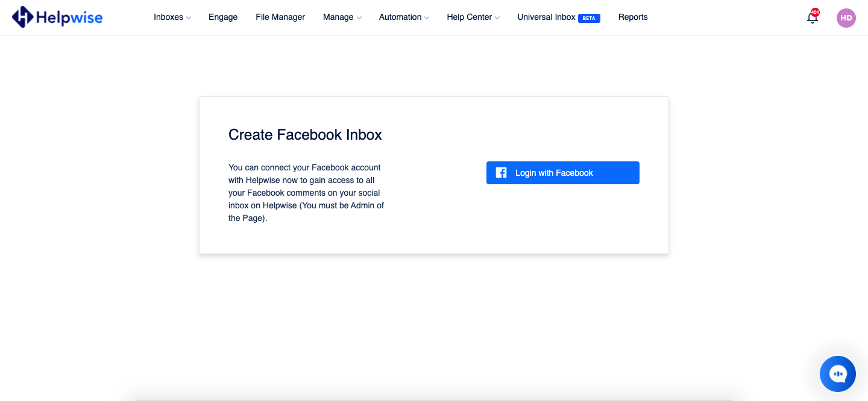This screenshot has width=868, height=401.
Task: Click the Helpwise logo
Action: pyautogui.click(x=57, y=17)
